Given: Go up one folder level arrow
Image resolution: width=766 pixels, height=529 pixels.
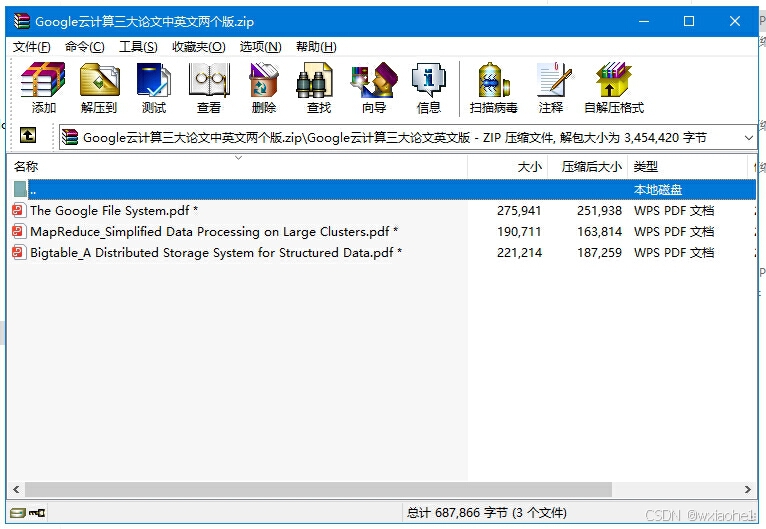Looking at the screenshot, I should click(x=28, y=135).
